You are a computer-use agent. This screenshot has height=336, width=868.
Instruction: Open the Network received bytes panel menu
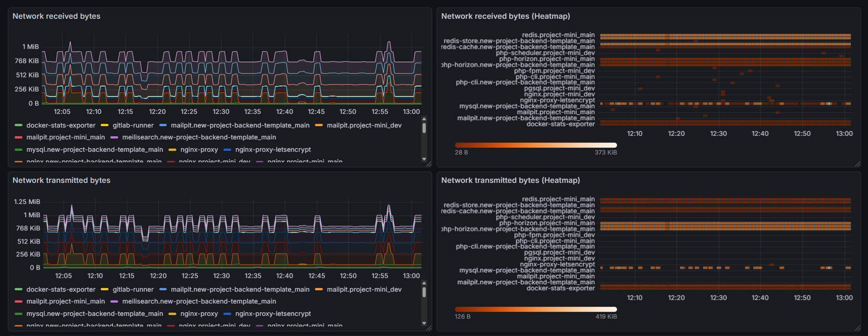[x=56, y=16]
